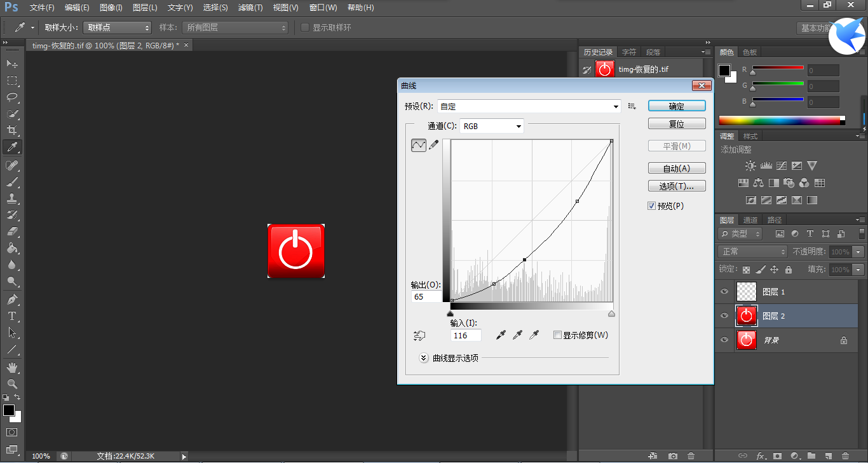
Task: Choose the pencil draw-curve tool
Action: (x=434, y=145)
